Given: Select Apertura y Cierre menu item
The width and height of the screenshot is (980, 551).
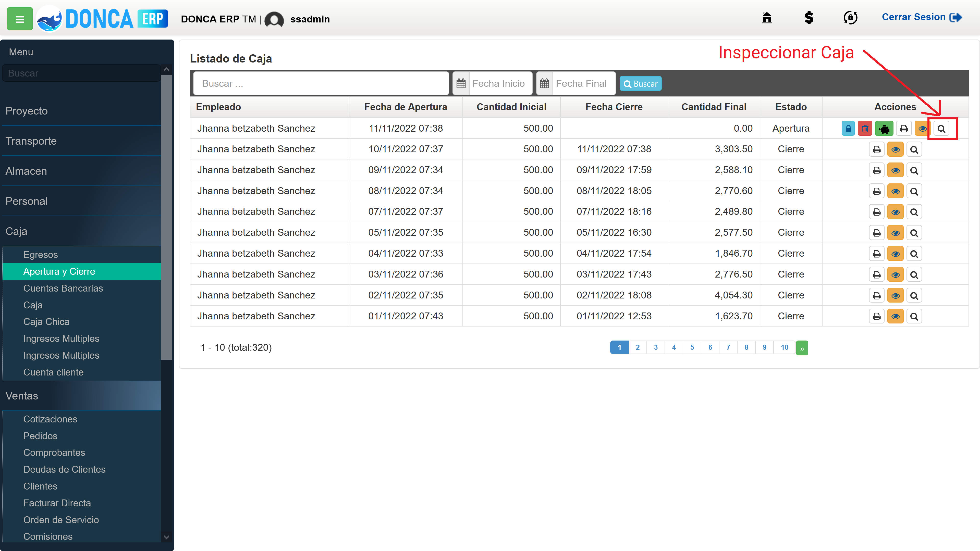Looking at the screenshot, I should 81,271.
